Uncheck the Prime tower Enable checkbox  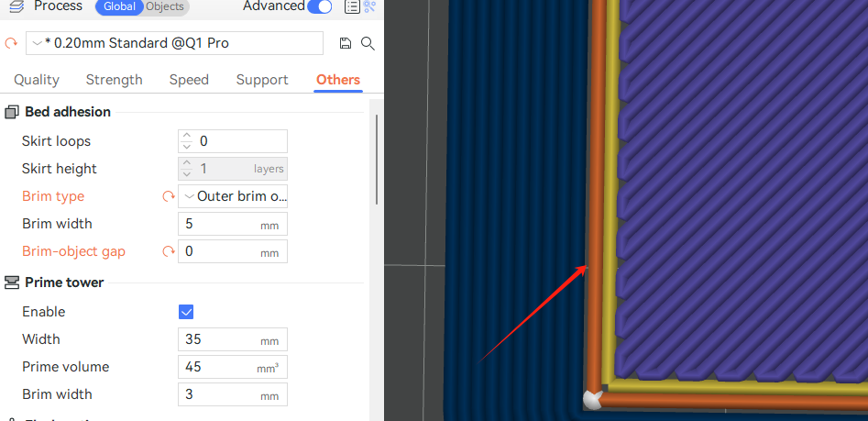pyautogui.click(x=186, y=312)
